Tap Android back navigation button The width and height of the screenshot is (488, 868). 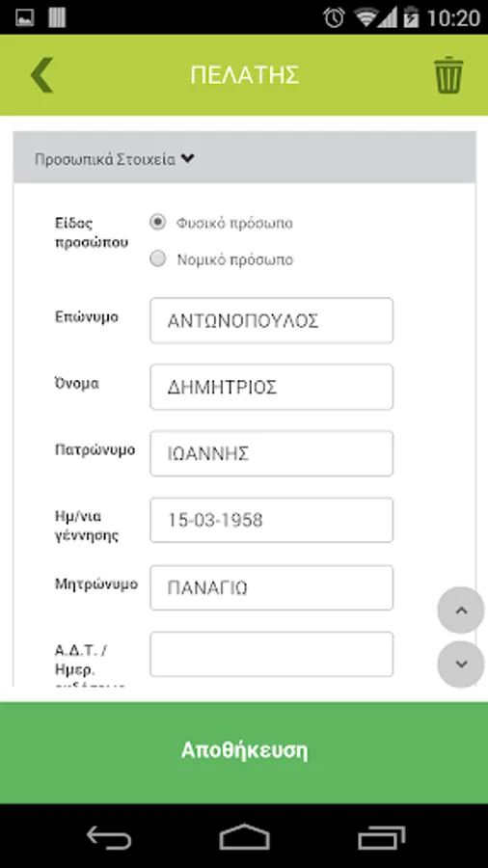point(109,837)
